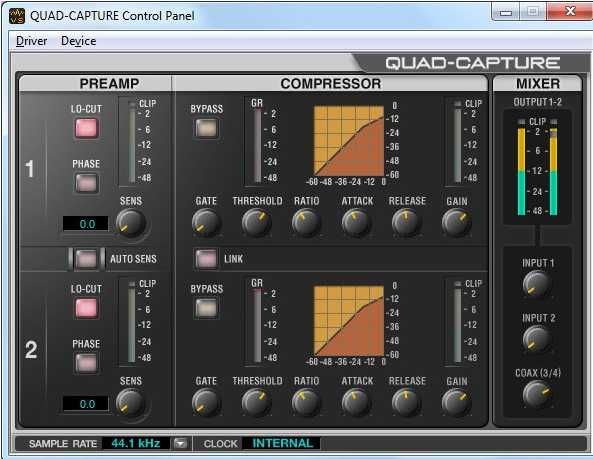The image size is (593, 459).
Task: Click channel 2 compressor curve graph
Action: click(x=349, y=320)
